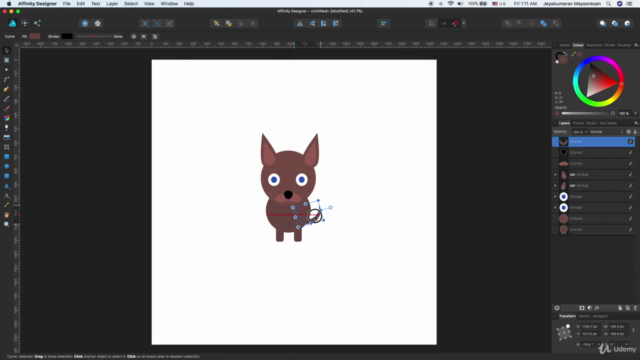Switch to Designer (Draw) persona
The image size is (640, 360).
13,23
